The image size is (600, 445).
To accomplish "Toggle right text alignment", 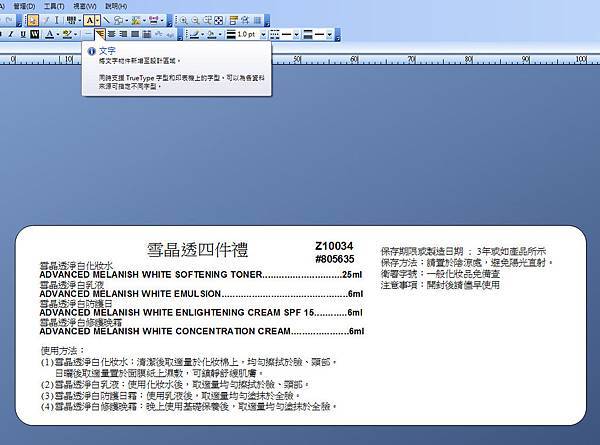I will pos(124,34).
